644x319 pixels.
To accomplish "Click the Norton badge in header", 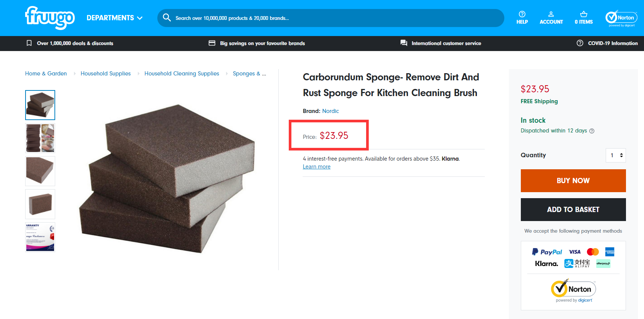I will (621, 18).
